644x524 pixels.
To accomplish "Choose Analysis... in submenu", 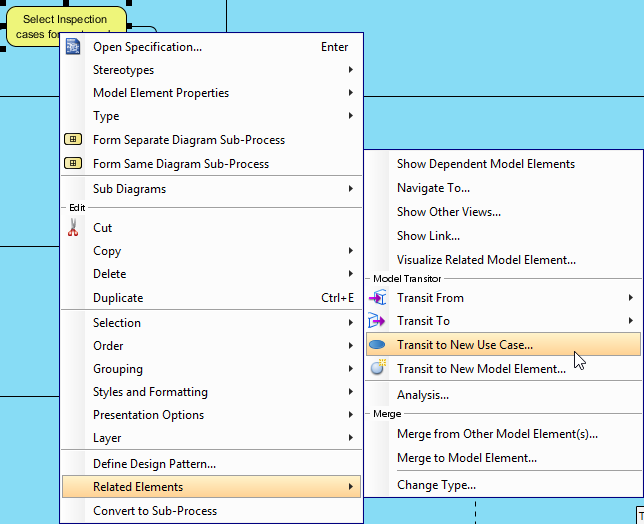I will (503, 395).
